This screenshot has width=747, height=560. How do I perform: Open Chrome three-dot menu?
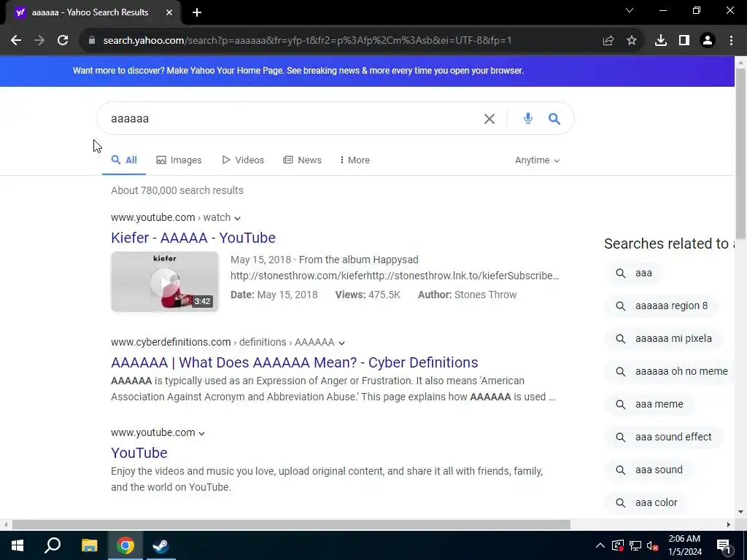731,41
